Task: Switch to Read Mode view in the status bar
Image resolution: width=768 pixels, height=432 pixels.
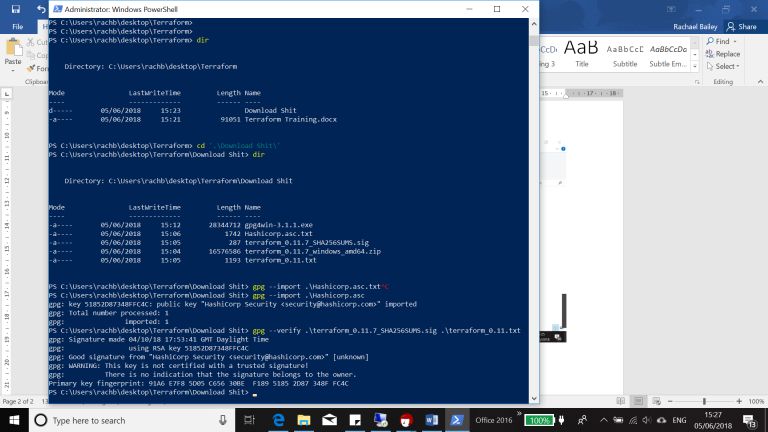Action: 621,401
